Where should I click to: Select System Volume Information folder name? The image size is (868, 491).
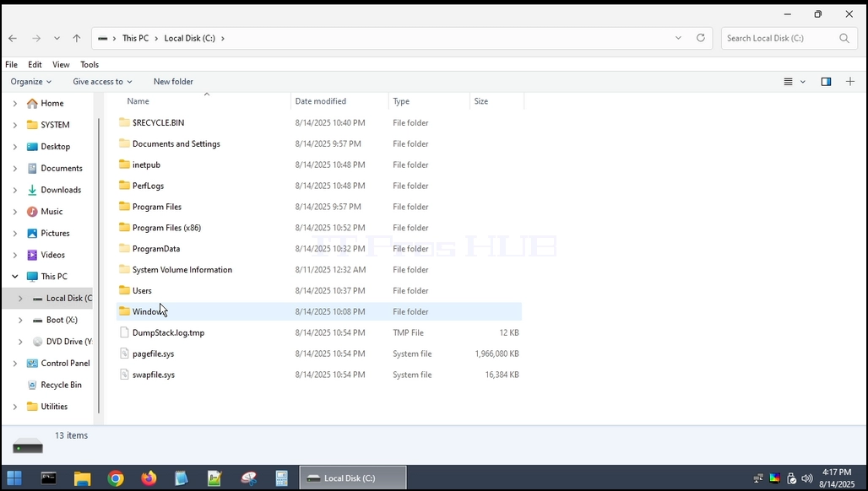182,270
